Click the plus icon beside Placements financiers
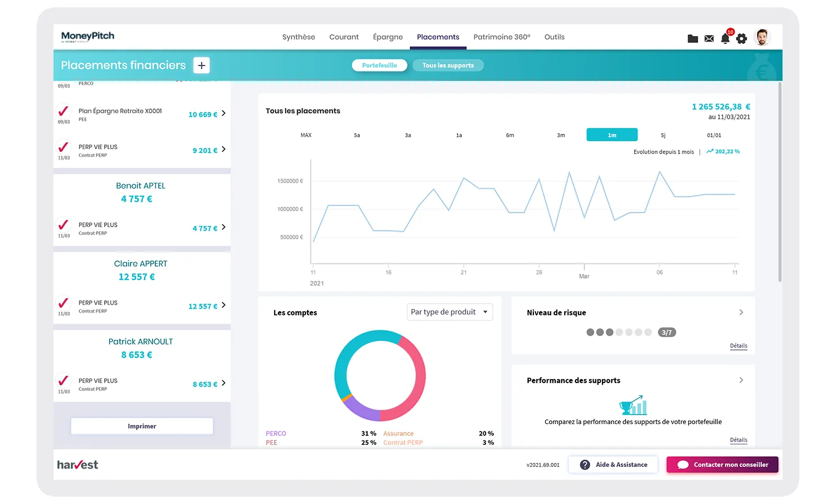 201,65
